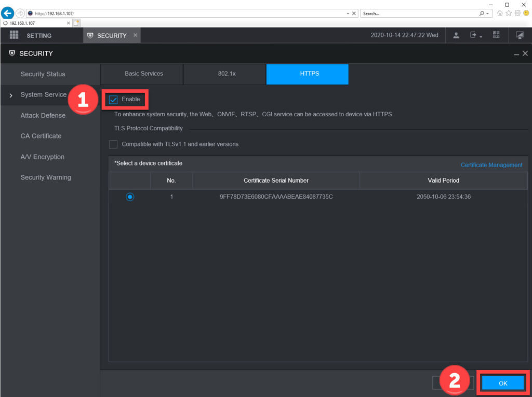Switch to the 802.1x tab

pos(227,74)
